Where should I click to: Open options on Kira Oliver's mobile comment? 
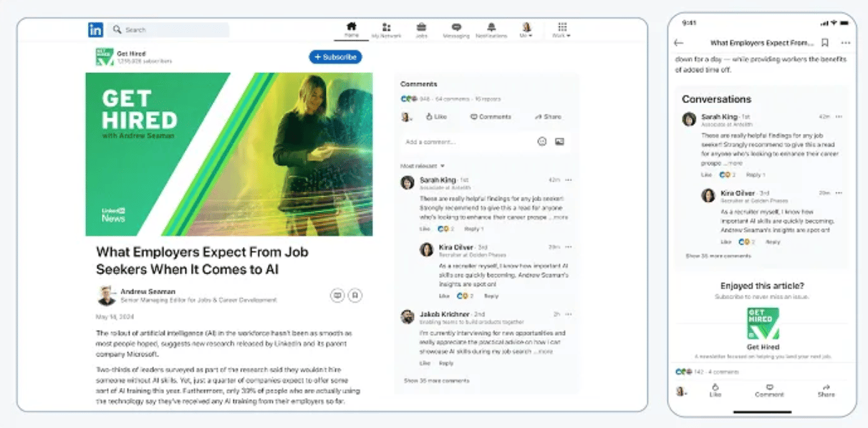839,193
